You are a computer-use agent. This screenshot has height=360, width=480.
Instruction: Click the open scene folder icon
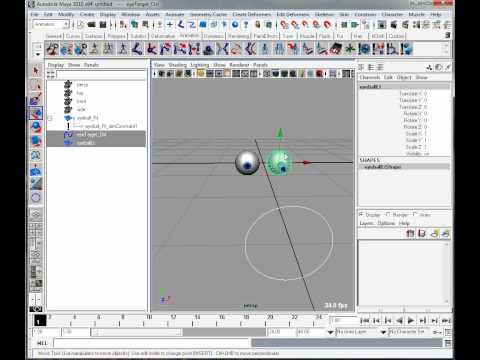(91, 24)
